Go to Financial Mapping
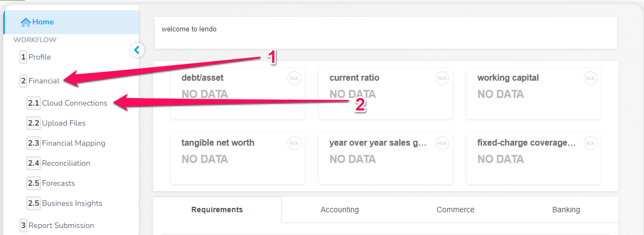The height and width of the screenshot is (235, 644). point(66,143)
